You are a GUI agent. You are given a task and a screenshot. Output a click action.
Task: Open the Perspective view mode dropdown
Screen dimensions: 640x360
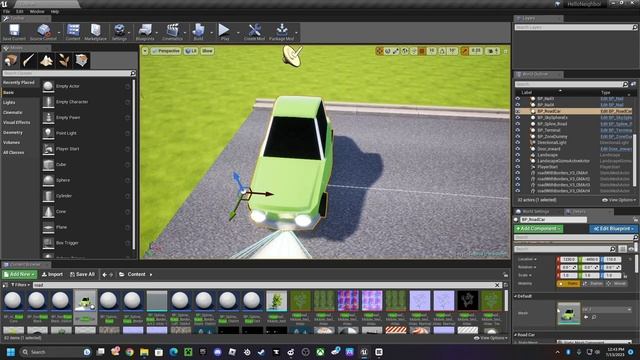pos(166,51)
